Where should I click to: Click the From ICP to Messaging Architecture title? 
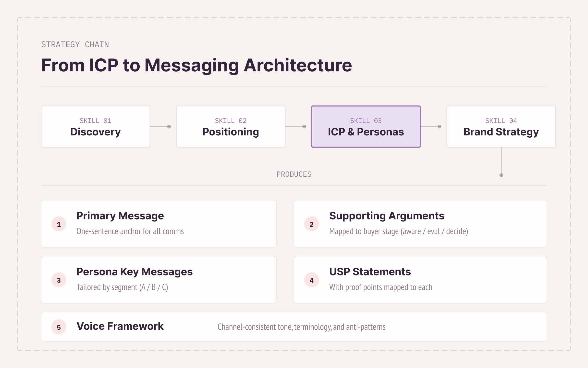tap(196, 65)
